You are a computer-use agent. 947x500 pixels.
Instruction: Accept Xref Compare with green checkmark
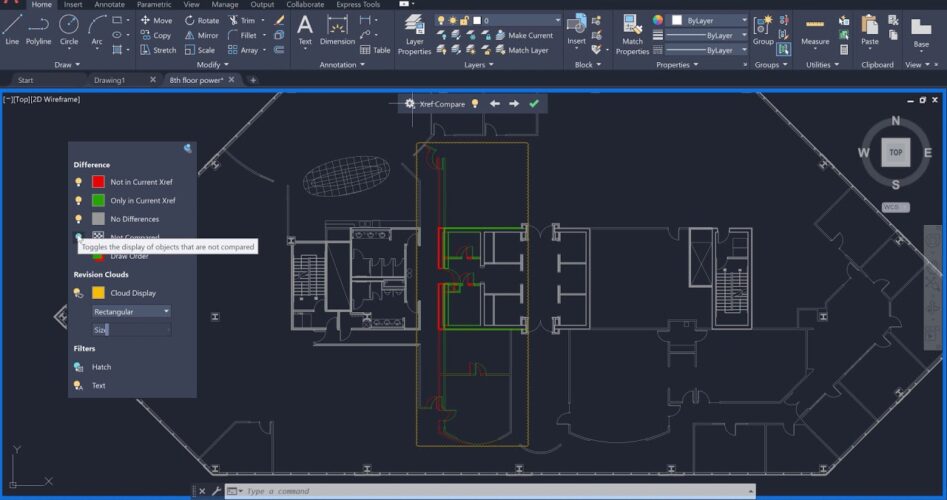(x=534, y=104)
